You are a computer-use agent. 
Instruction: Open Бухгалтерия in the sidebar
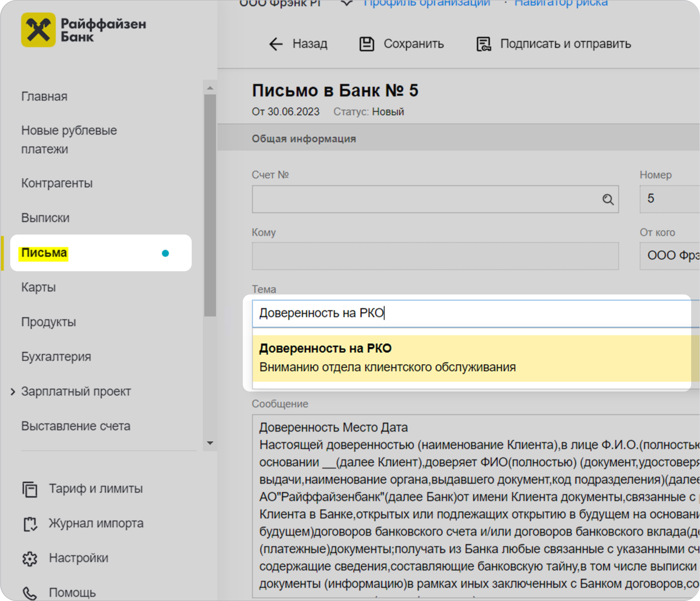coord(56,357)
